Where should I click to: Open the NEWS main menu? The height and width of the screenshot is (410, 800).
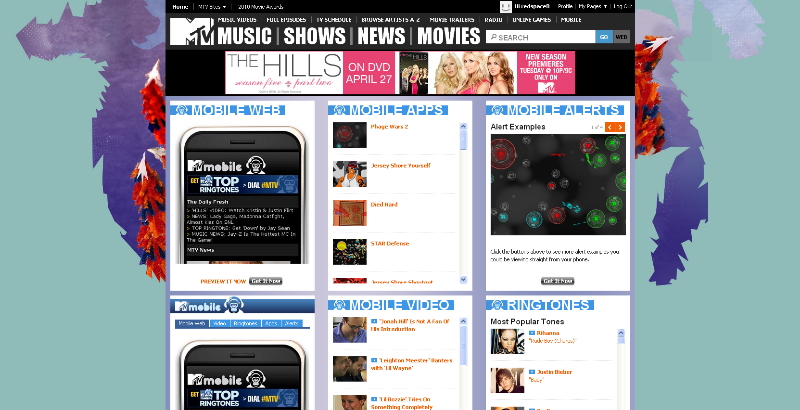coord(381,37)
